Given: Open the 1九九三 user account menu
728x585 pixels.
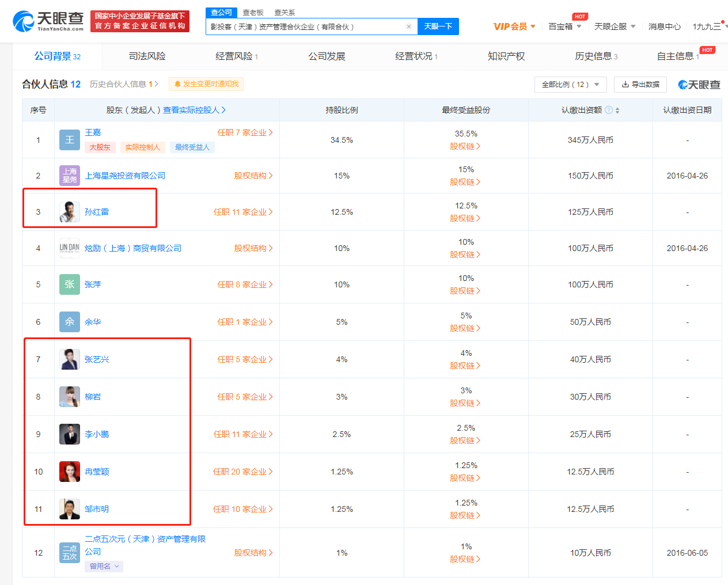Looking at the screenshot, I should pos(709,26).
